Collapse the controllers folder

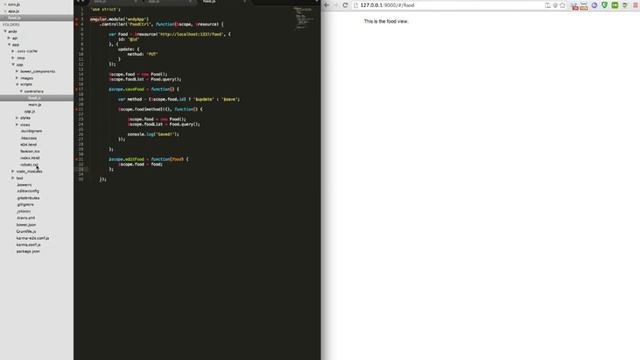[21, 91]
